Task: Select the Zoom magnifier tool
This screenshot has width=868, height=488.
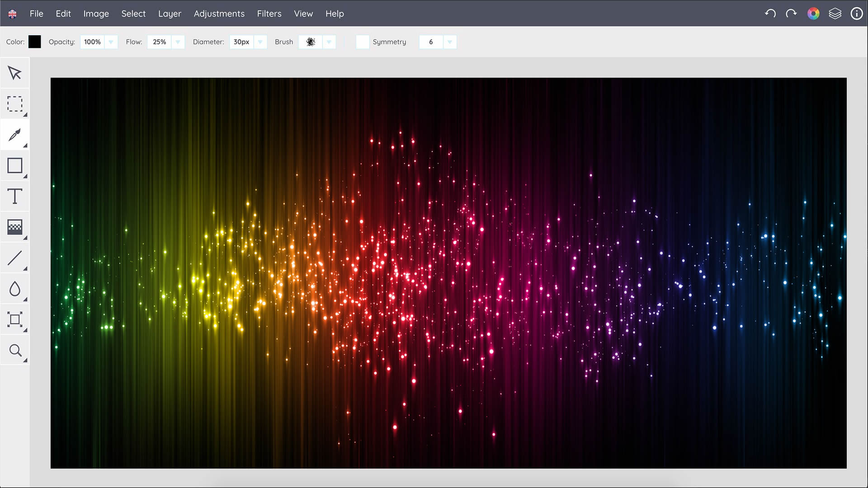Action: 14,350
